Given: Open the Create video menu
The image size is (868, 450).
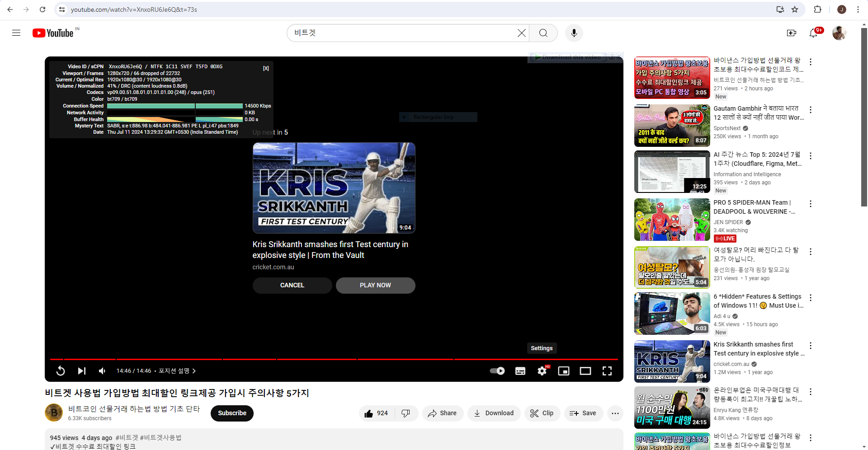Looking at the screenshot, I should pos(792,33).
